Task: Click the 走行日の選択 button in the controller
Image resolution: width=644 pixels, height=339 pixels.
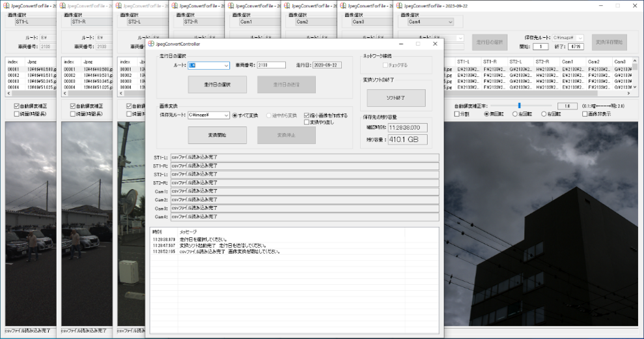Action: coord(217,84)
